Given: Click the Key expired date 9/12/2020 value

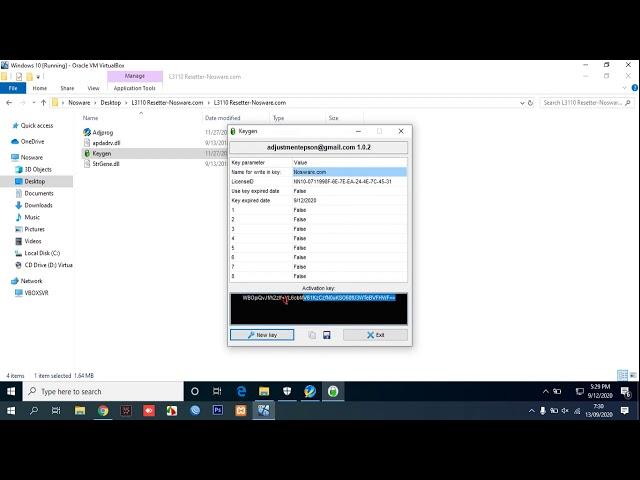Looking at the screenshot, I should coord(349,200).
